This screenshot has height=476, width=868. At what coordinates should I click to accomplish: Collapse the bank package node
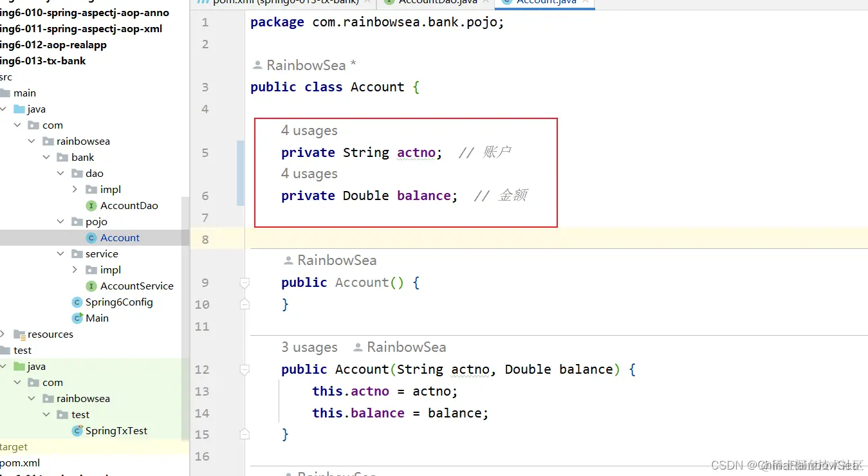pos(46,158)
